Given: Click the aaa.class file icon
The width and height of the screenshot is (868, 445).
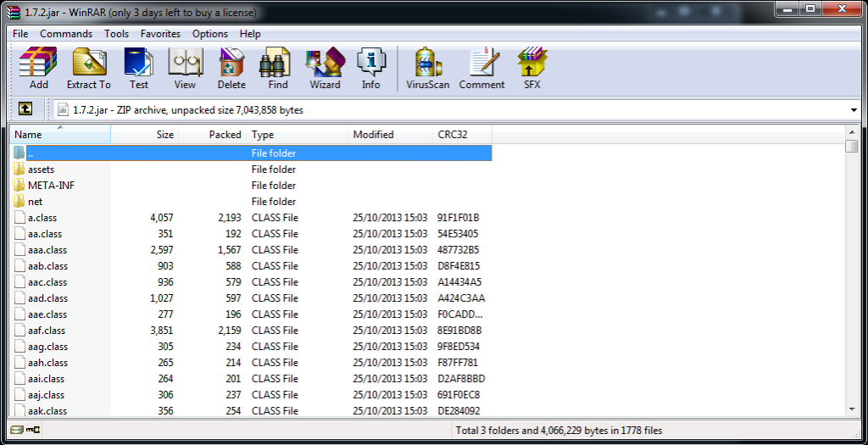Looking at the screenshot, I should [x=20, y=249].
